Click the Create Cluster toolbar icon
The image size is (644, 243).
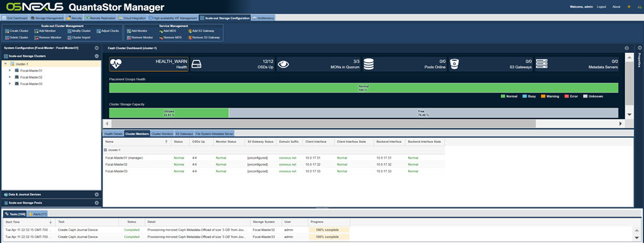point(7,31)
